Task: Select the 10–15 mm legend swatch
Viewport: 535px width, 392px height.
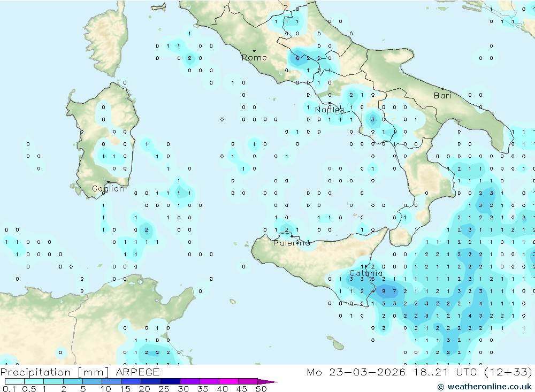Action: click(112, 381)
